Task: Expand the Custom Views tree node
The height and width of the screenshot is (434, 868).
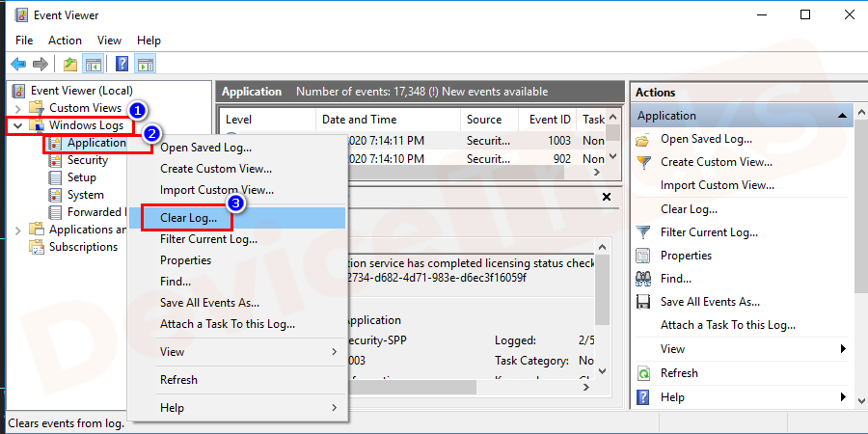Action: 18,108
